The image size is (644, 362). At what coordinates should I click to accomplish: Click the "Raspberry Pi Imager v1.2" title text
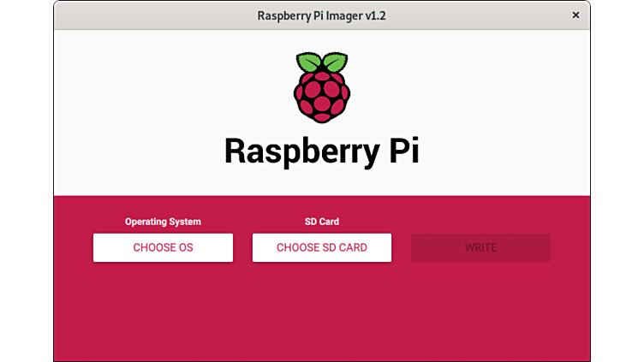coord(321,15)
